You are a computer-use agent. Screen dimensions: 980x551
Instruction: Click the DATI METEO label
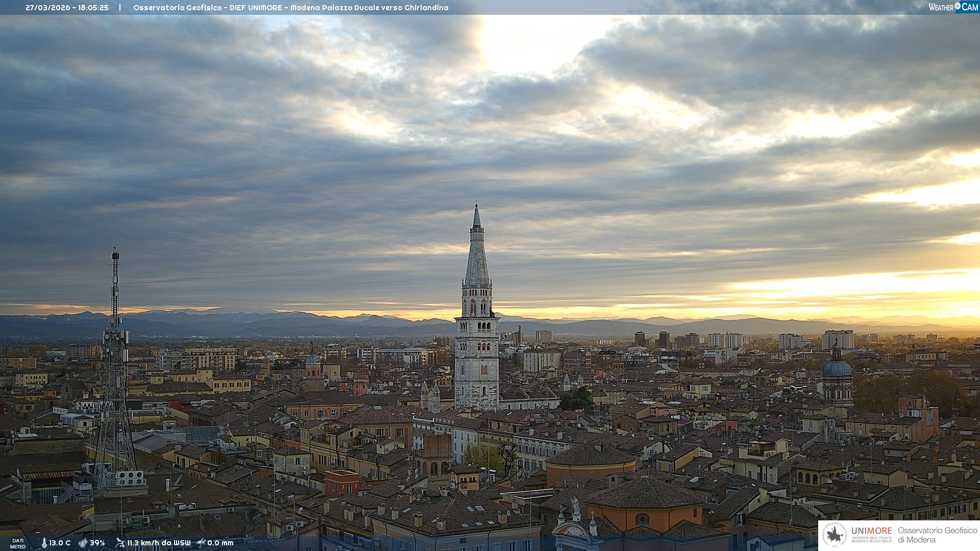18,544
